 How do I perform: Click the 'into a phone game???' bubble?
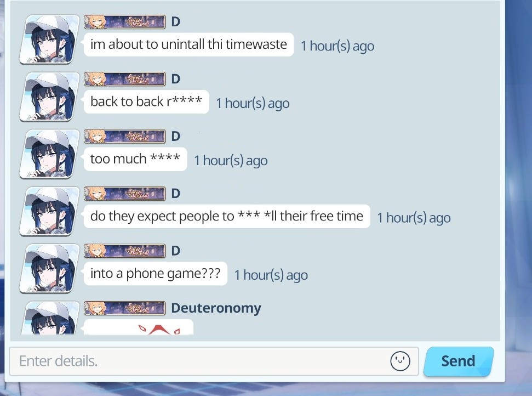(x=156, y=274)
